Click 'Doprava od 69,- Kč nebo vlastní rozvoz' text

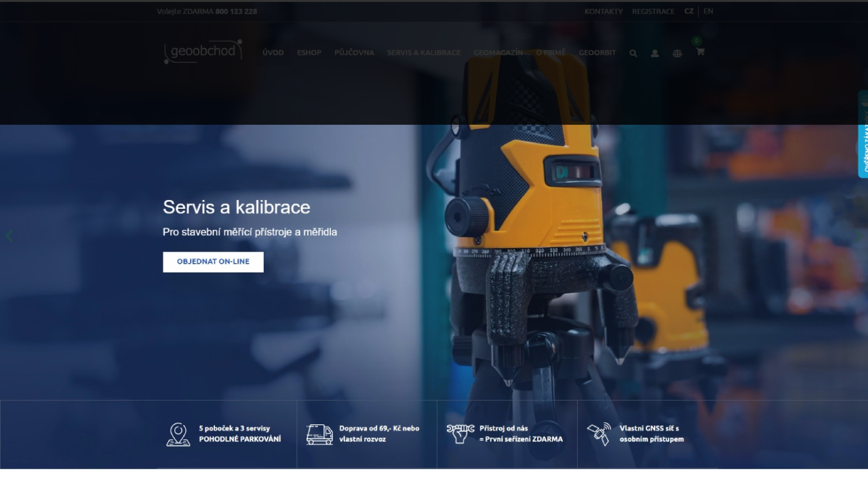pos(379,434)
